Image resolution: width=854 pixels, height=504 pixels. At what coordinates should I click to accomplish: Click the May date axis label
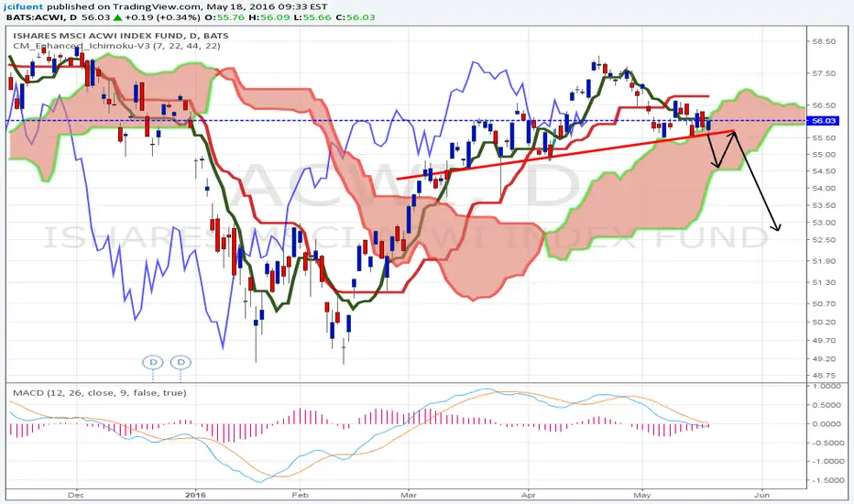pos(642,495)
